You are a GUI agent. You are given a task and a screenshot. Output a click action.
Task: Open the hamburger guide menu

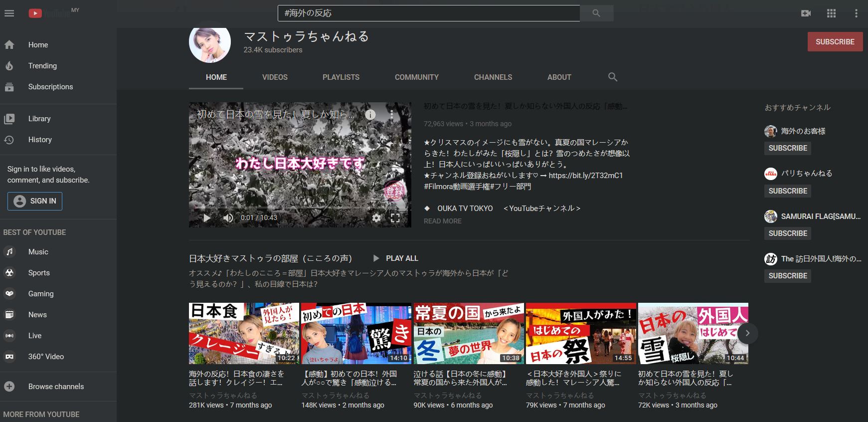(x=9, y=13)
